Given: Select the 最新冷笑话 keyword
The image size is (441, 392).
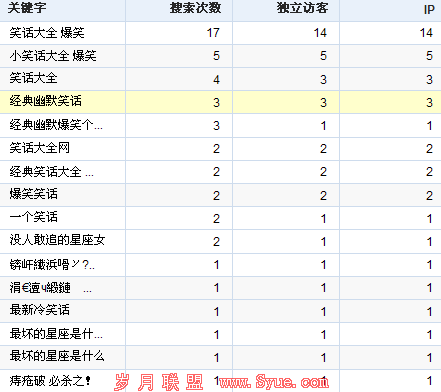Looking at the screenshot, I should coord(39,310).
